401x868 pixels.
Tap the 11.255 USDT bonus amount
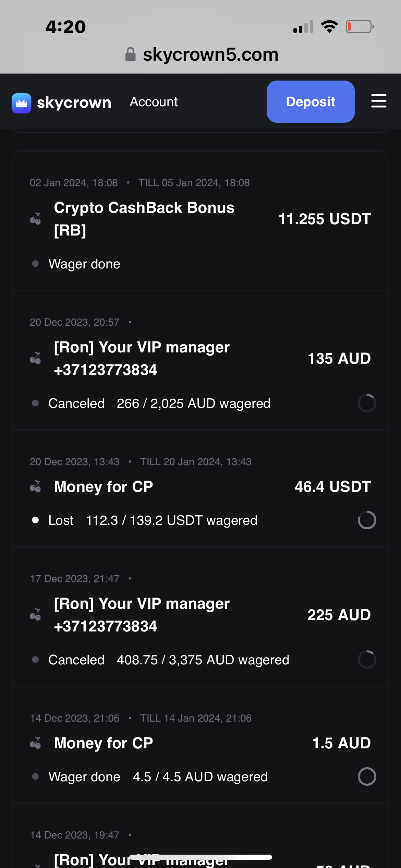[325, 219]
